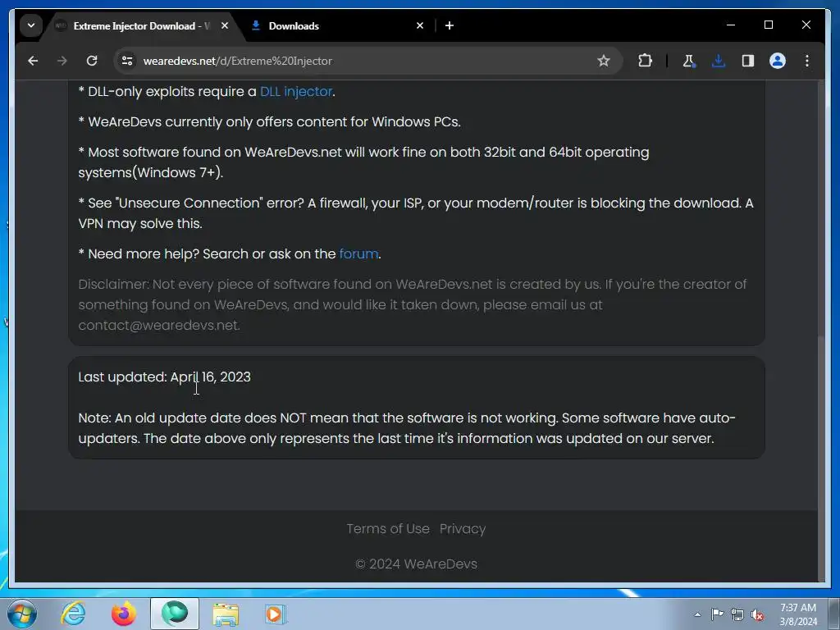Open Terms of Use footer link
Screen dimensions: 840x630
[x=388, y=529]
